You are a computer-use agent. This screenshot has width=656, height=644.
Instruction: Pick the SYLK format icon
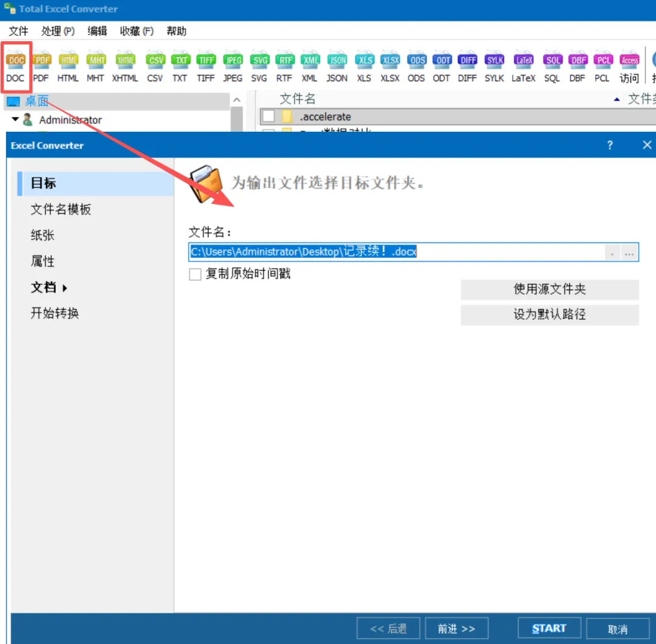point(494,67)
